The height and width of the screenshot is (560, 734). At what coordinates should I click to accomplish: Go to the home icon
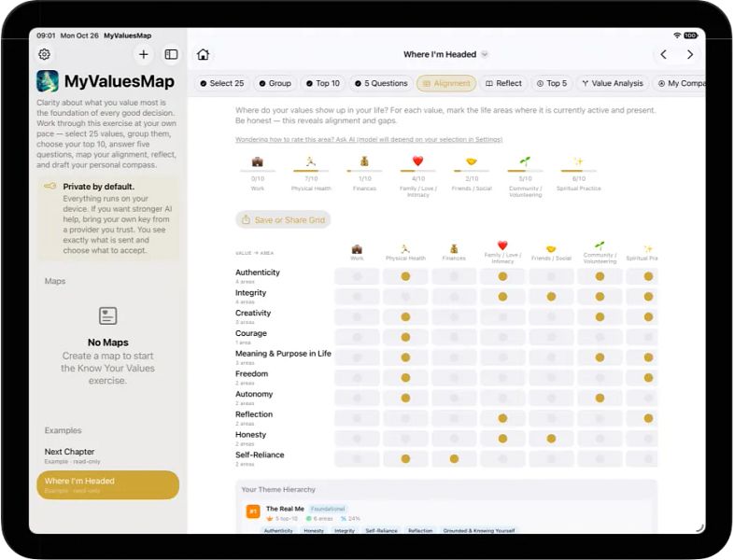pos(204,54)
